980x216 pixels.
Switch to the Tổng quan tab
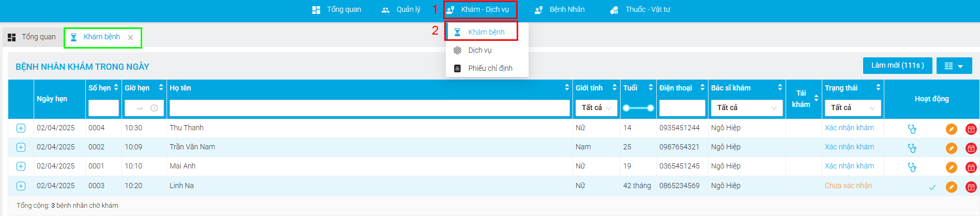pos(32,37)
